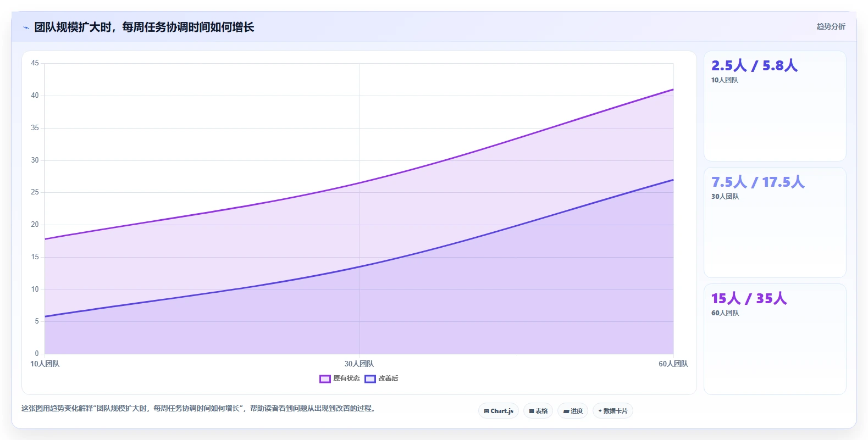The height and width of the screenshot is (440, 868).
Task: Click the y-axis value 40
Action: point(35,96)
